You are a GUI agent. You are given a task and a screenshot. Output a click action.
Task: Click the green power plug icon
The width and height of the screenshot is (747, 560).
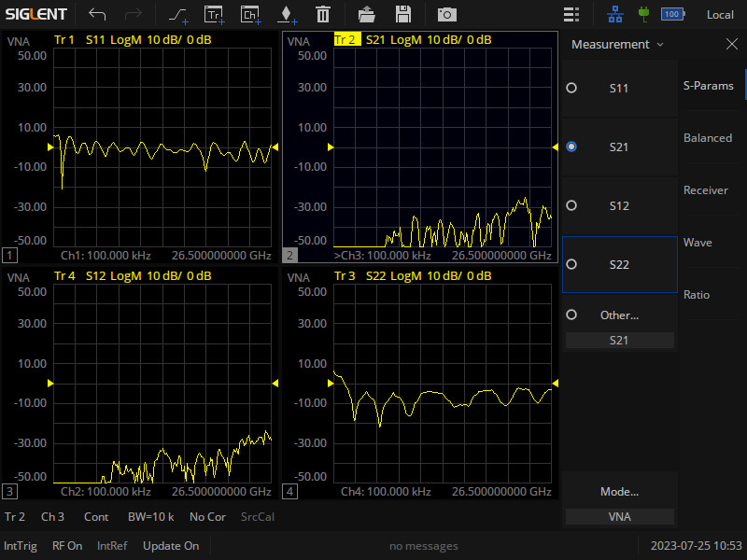click(643, 14)
